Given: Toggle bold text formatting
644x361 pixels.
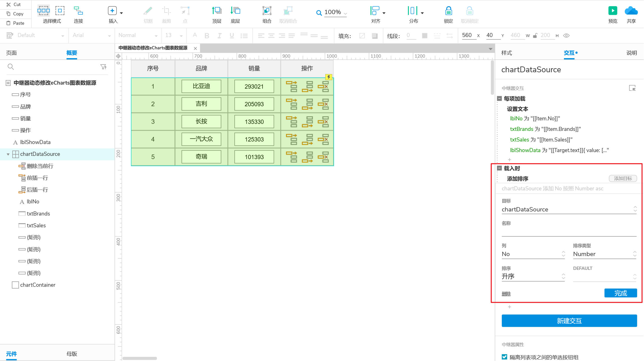Looking at the screenshot, I should click(x=207, y=36).
